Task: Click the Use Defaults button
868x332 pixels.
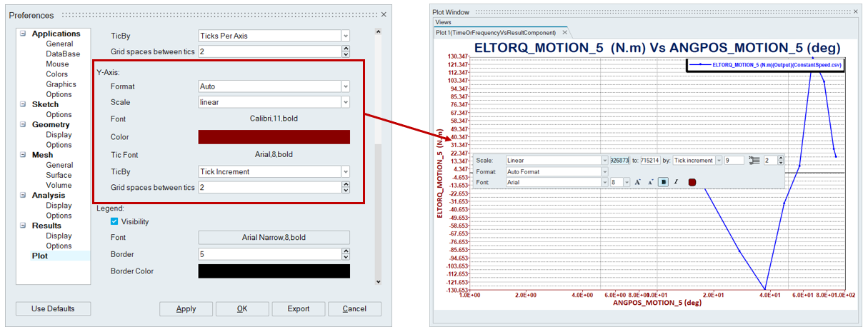Action: 54,308
